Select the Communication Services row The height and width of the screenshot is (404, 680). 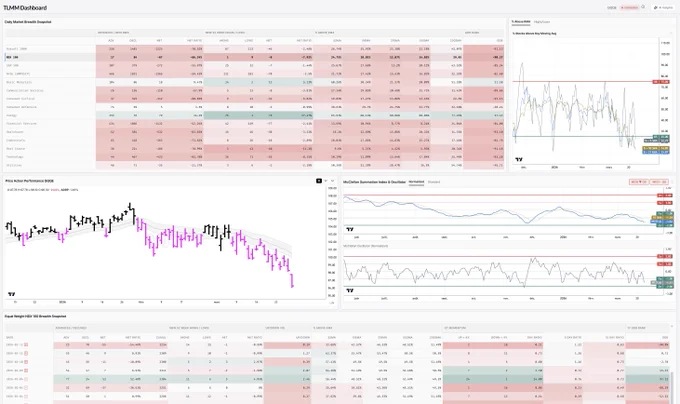[x=254, y=90]
